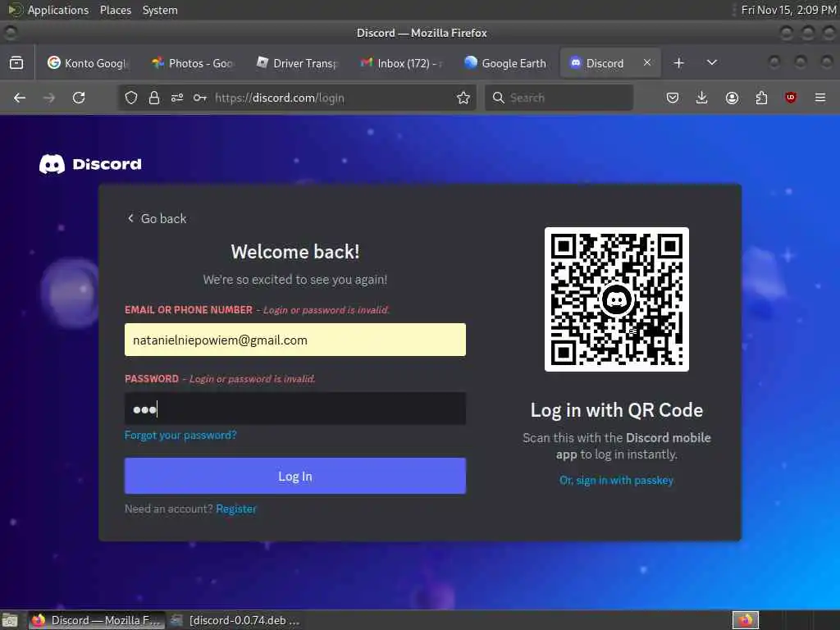Click the show desktop icon in the bottom panel
This screenshot has height=630, width=840.
click(x=9, y=621)
